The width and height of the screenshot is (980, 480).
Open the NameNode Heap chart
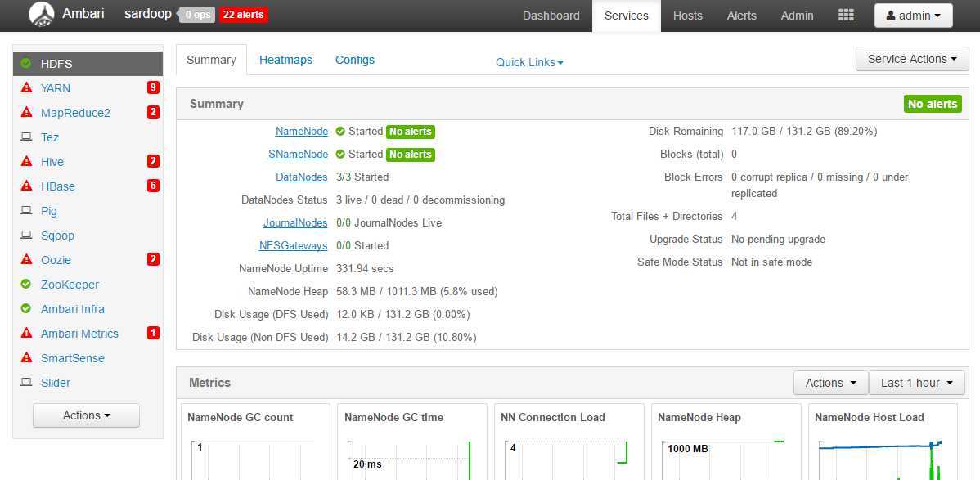tap(726, 442)
